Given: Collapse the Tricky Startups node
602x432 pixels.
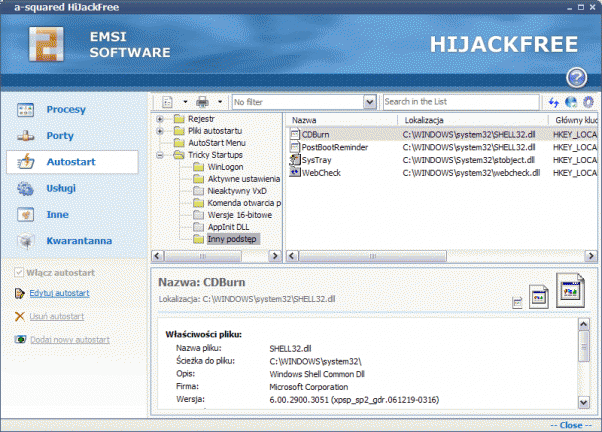Looking at the screenshot, I should [160, 155].
